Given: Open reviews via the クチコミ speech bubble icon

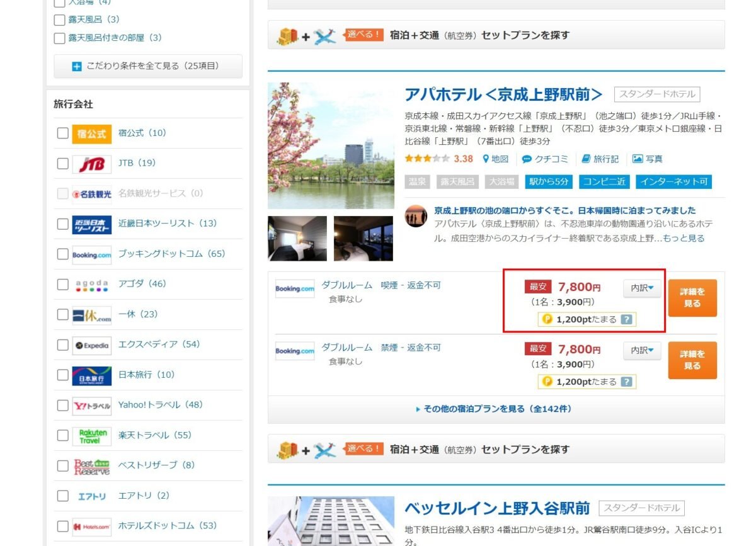Looking at the screenshot, I should click(527, 159).
